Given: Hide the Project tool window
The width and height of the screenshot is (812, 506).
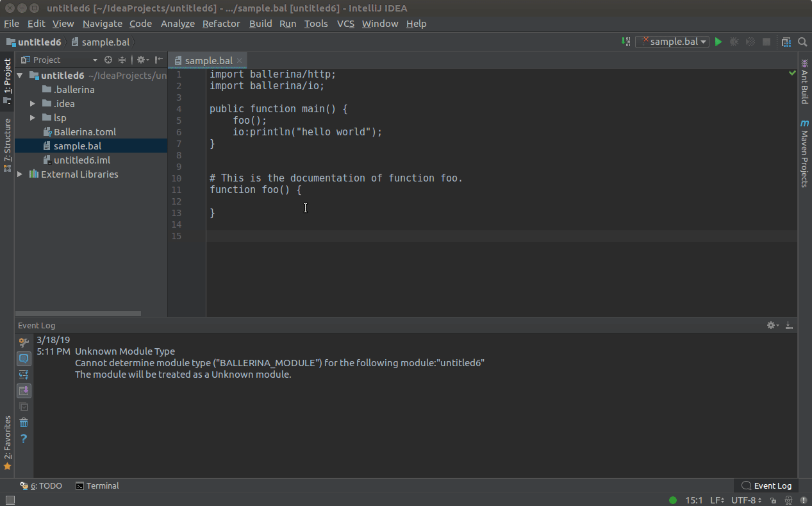Looking at the screenshot, I should point(159,60).
